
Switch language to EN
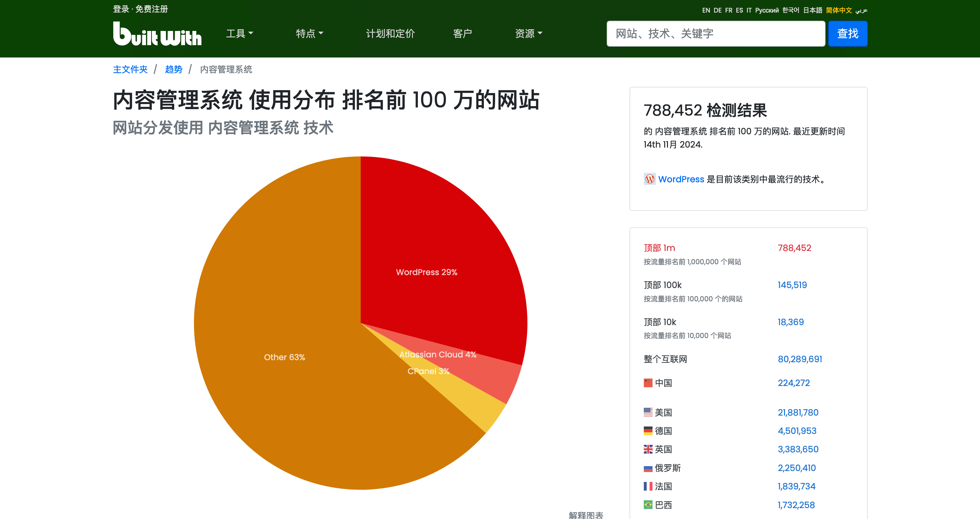(x=706, y=10)
